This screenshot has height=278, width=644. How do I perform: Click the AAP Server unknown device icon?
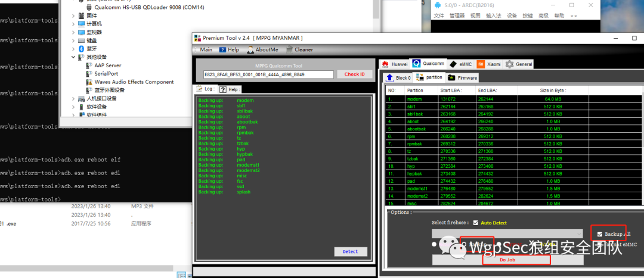[89, 65]
